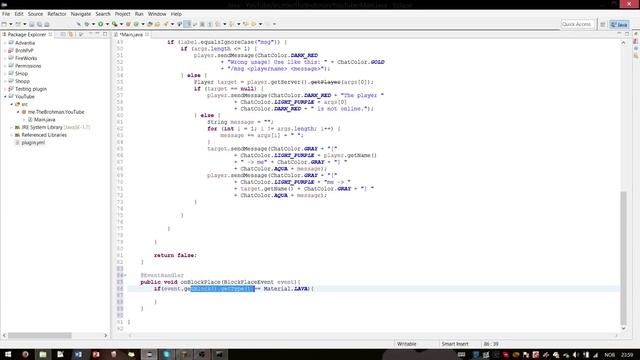Screen dimensions: 640x360
Task: Collapse all in Package Explorer
Action: coord(63,34)
